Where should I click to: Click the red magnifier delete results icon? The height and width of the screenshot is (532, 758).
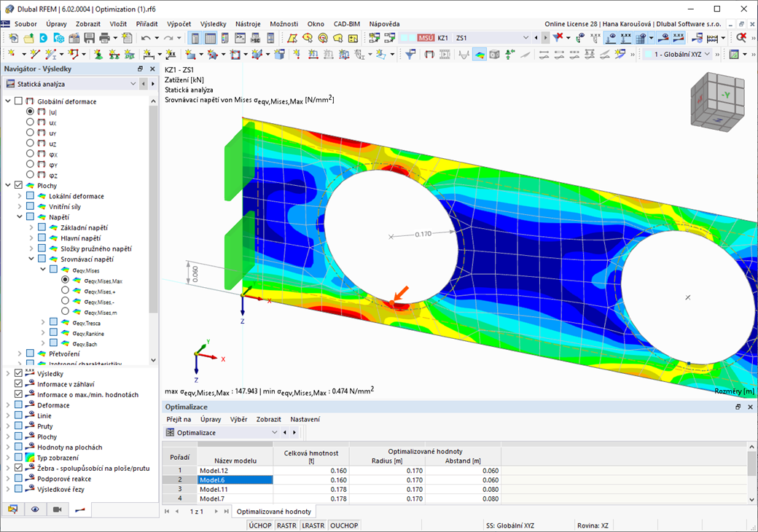pyautogui.click(x=741, y=38)
